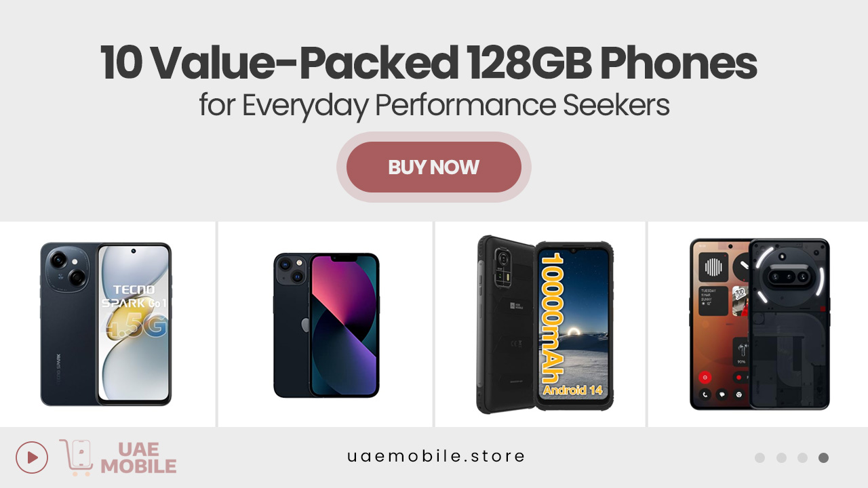Click the glyph light ring on Nothing Phone

pos(789,277)
